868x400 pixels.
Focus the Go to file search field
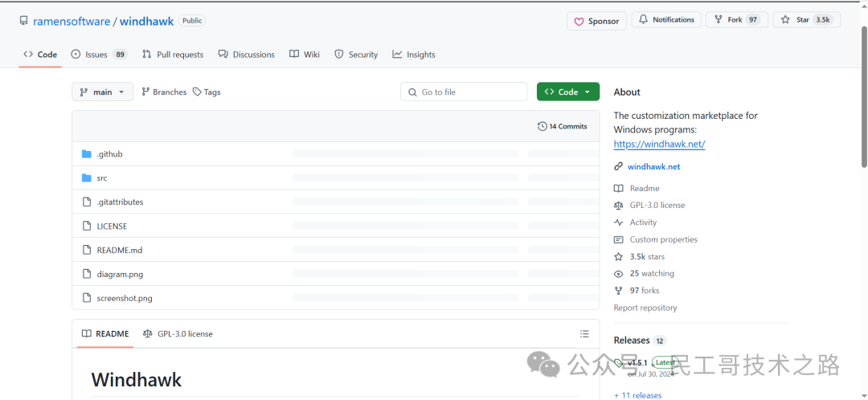(464, 92)
